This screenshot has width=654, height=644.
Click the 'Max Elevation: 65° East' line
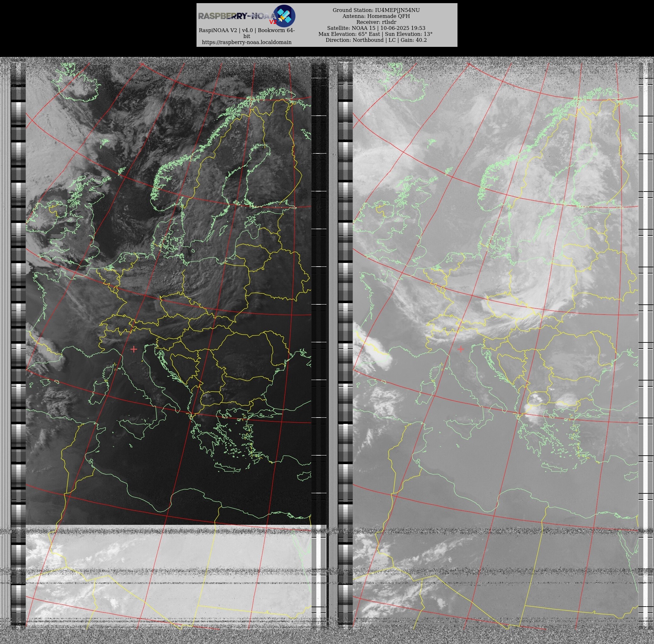(x=375, y=34)
